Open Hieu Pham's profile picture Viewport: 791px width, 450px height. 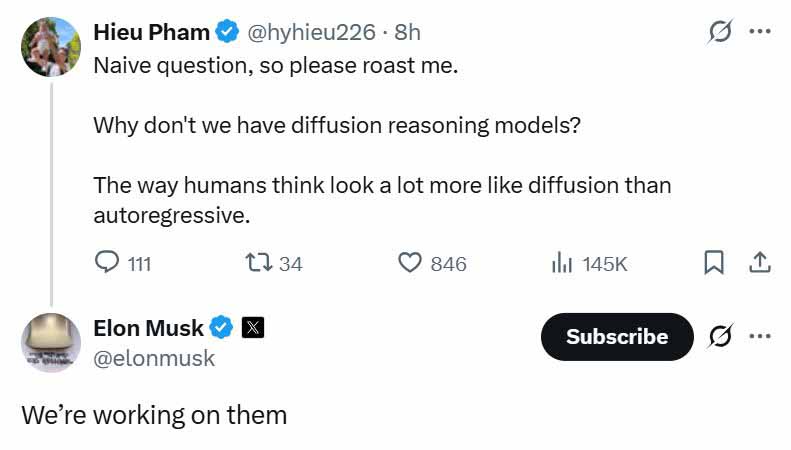(x=51, y=47)
